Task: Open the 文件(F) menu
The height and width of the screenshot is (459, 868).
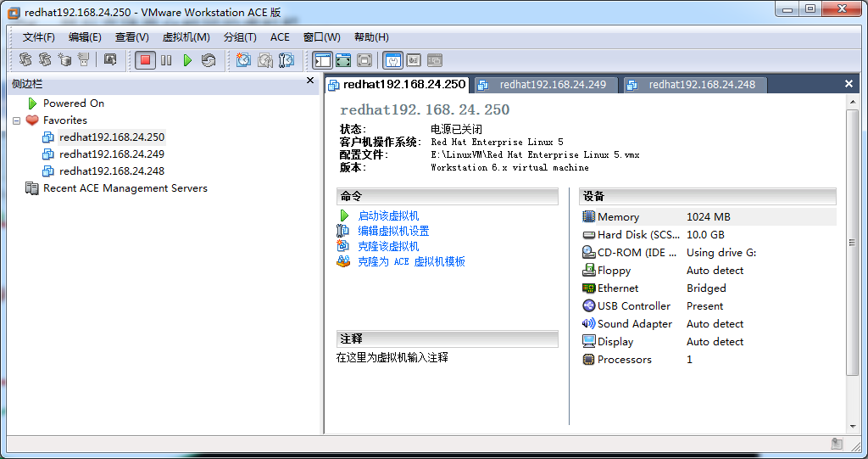Action: click(39, 37)
